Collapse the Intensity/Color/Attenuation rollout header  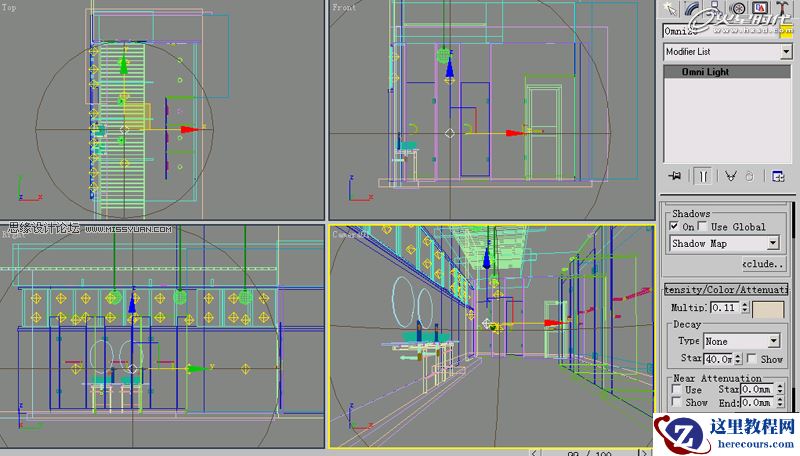pyautogui.click(x=727, y=290)
